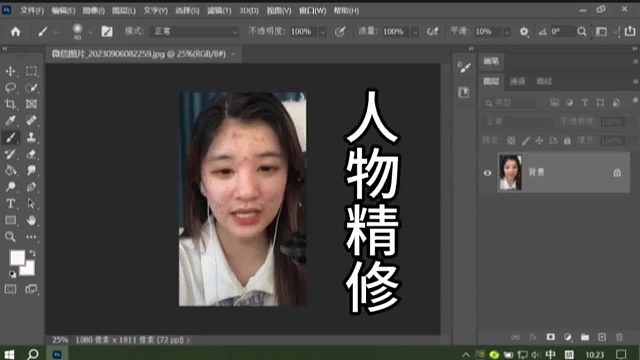Select the Quick Selection tool

tap(31, 87)
